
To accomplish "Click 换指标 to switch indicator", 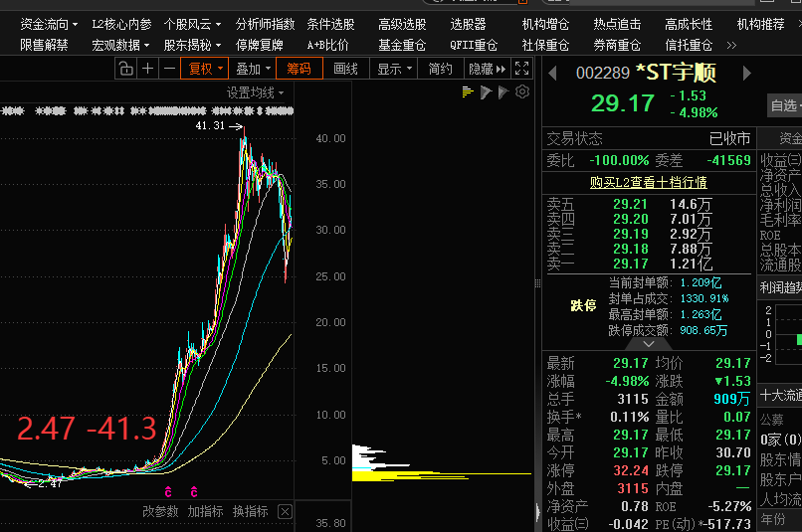I will point(250,511).
